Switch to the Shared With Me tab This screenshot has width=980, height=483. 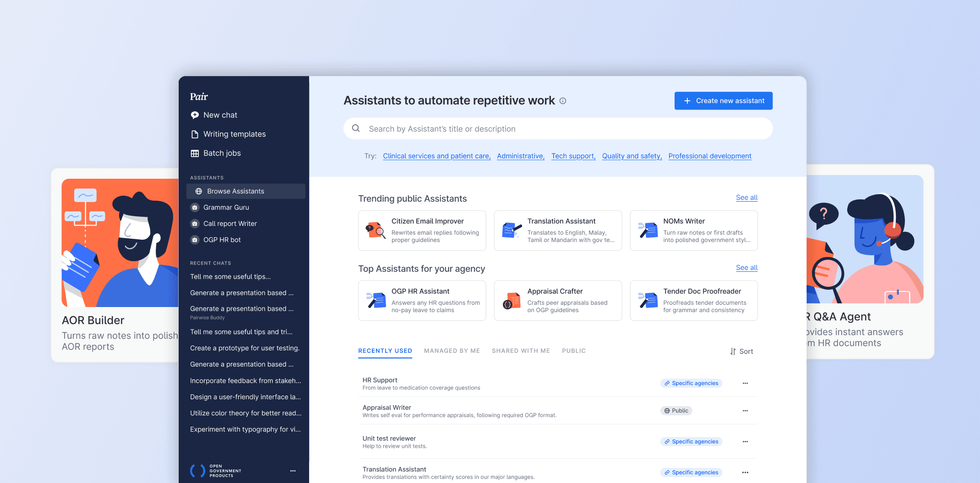[x=521, y=351]
